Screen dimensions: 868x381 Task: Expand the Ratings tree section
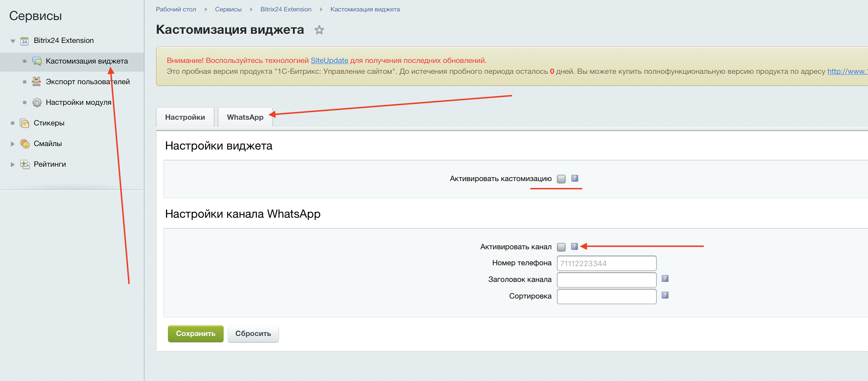tap(13, 164)
